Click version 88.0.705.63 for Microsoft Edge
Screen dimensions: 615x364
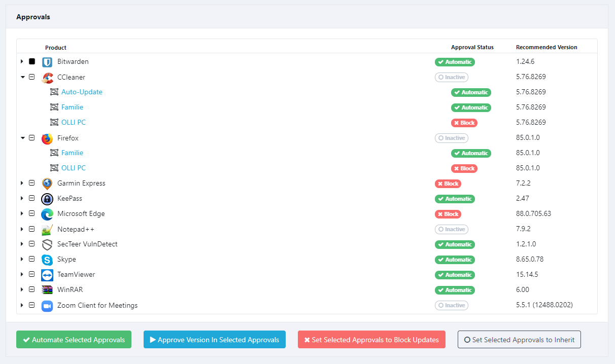[x=534, y=214]
